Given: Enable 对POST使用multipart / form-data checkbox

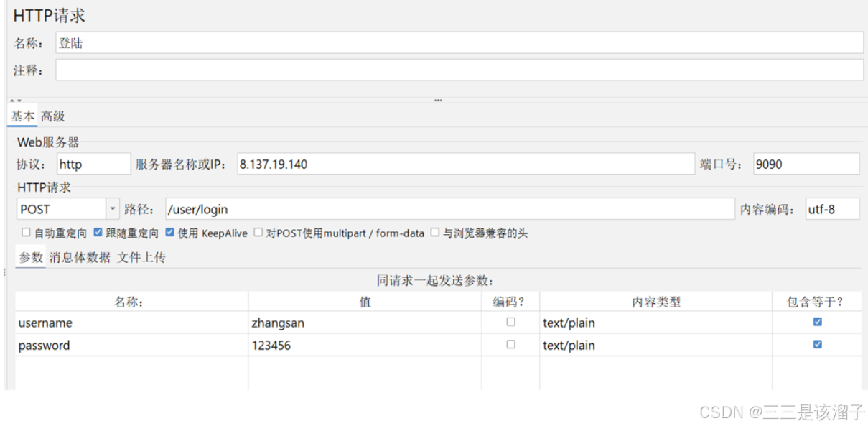Looking at the screenshot, I should 258,233.
